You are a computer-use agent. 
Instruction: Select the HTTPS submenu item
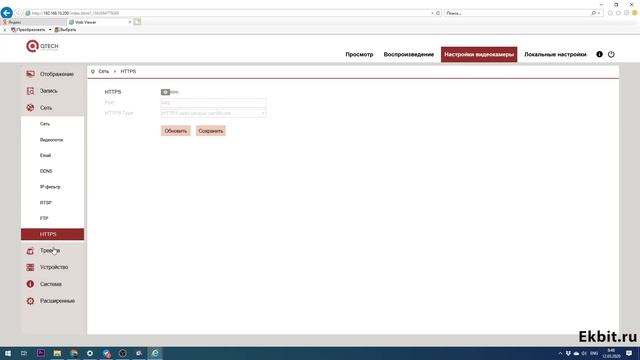point(52,234)
